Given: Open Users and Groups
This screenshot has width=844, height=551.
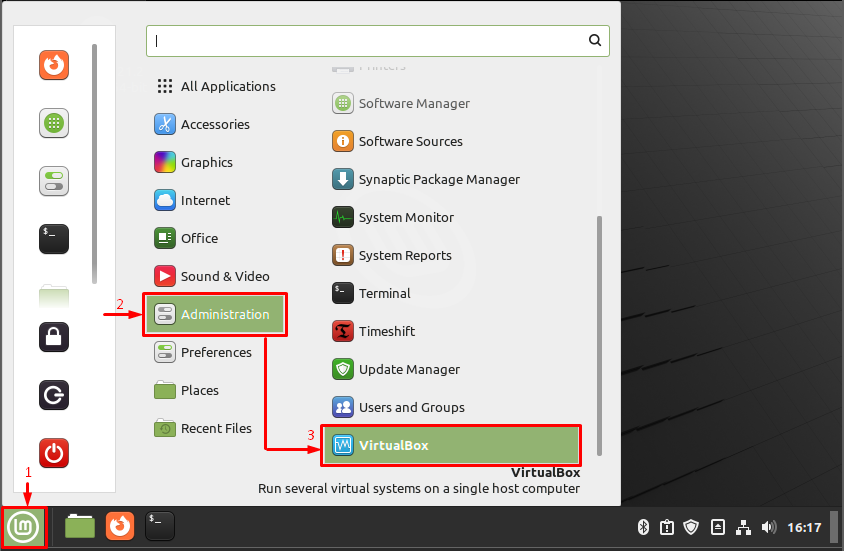Looking at the screenshot, I should click(x=451, y=407).
